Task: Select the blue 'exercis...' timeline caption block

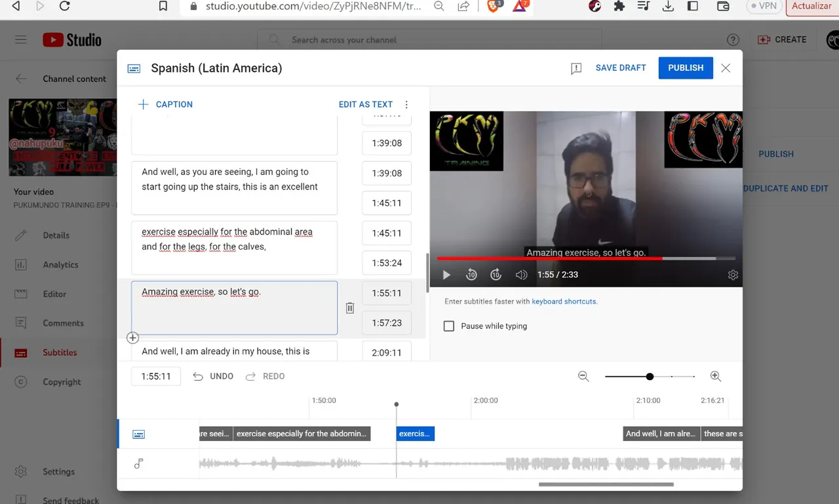Action: (416, 434)
